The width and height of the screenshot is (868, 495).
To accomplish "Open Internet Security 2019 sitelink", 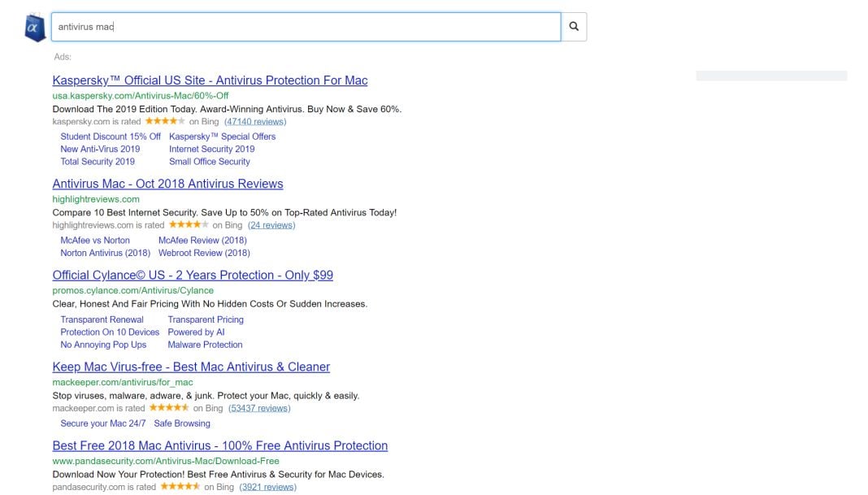I will 212,149.
